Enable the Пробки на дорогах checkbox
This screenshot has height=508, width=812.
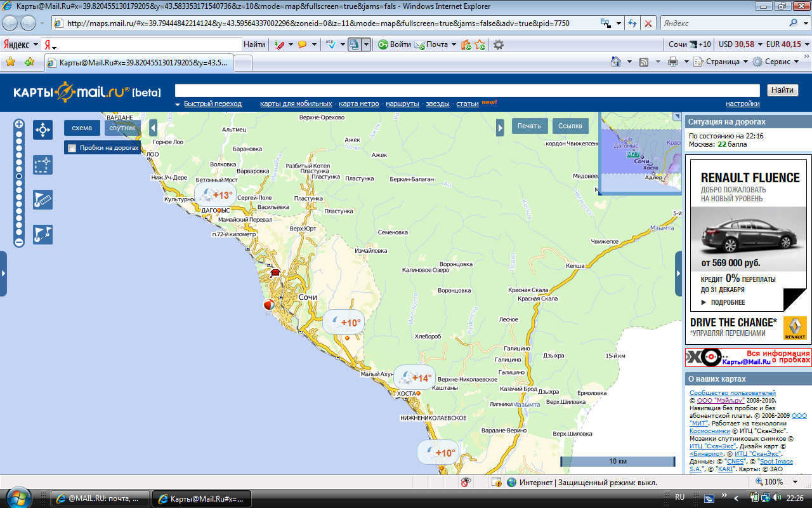[72, 148]
